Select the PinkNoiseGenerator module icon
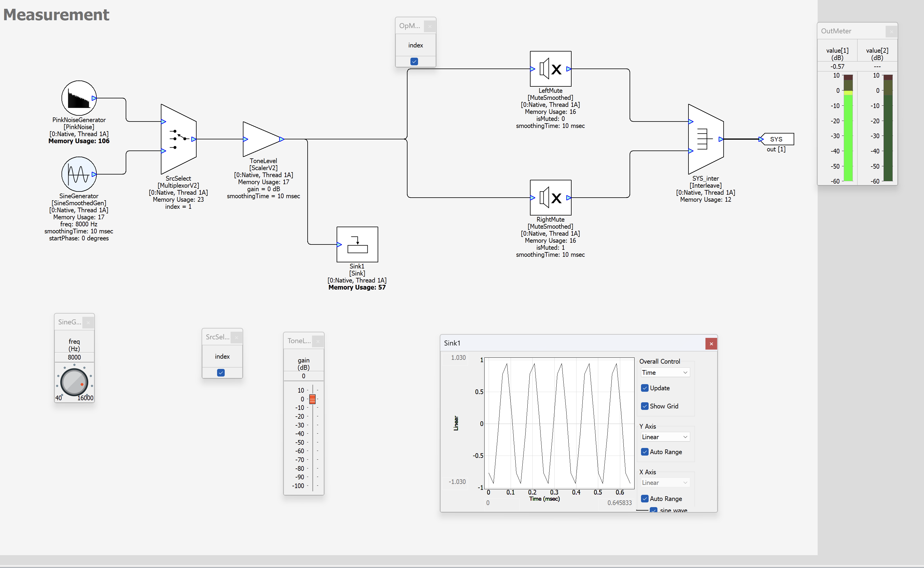 click(x=79, y=98)
